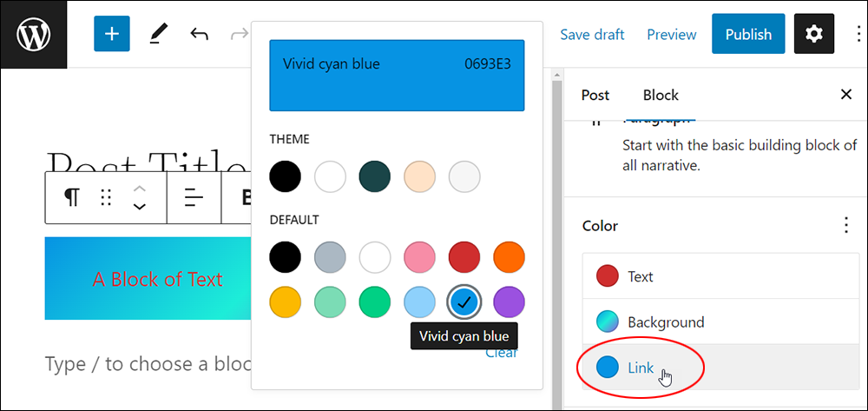Click the Post Title heading
The width and height of the screenshot is (868, 411).
pos(148,161)
